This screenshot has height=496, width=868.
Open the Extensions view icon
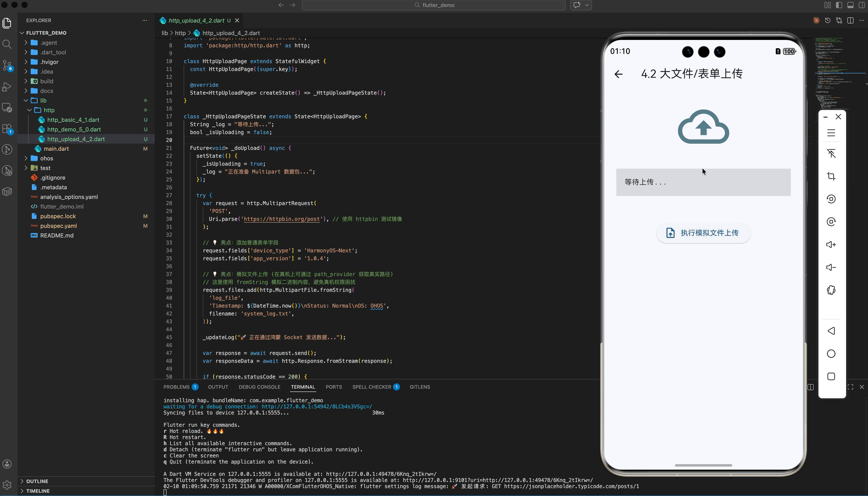click(x=7, y=129)
